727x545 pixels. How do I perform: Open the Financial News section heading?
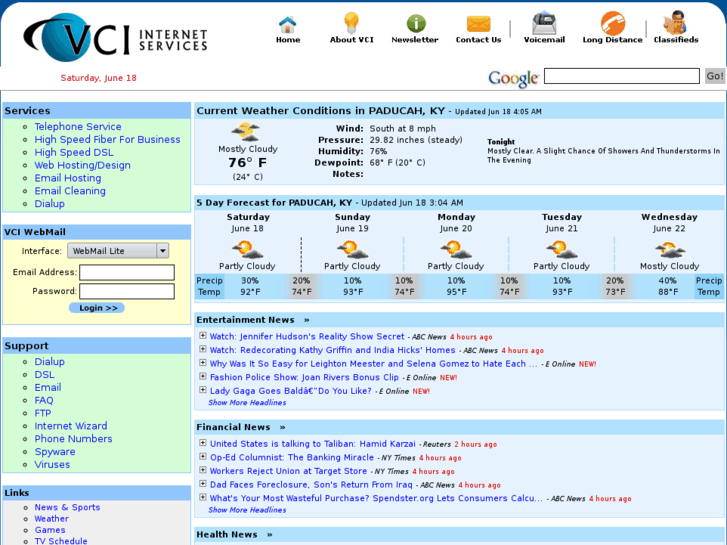[233, 427]
